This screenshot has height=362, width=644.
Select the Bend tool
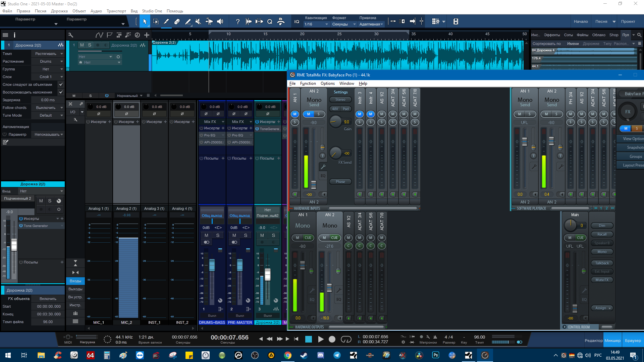(209, 21)
